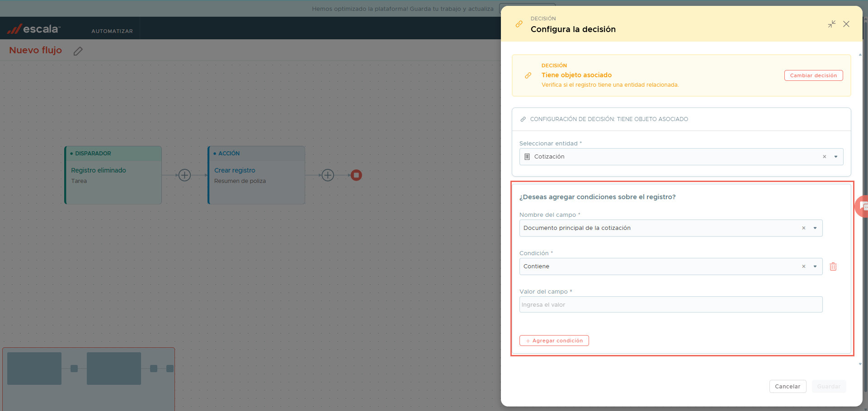Click the Nuevo flujo title

pos(35,50)
